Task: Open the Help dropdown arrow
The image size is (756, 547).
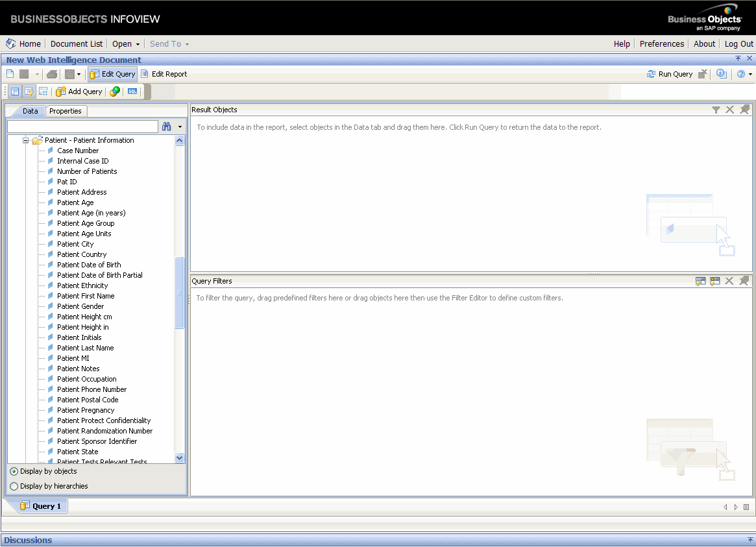Action: click(x=750, y=74)
